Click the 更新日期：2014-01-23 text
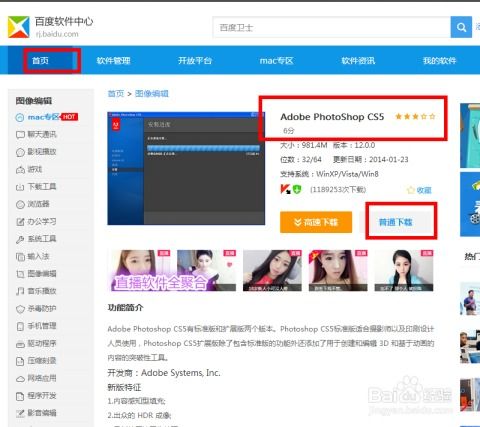This screenshot has height=427, width=480. click(x=370, y=160)
